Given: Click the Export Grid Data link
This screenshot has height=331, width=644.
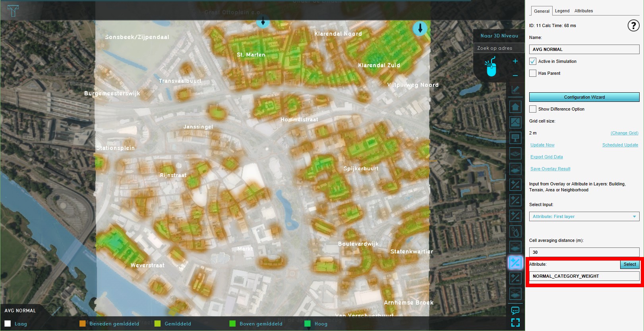Looking at the screenshot, I should [x=546, y=157].
